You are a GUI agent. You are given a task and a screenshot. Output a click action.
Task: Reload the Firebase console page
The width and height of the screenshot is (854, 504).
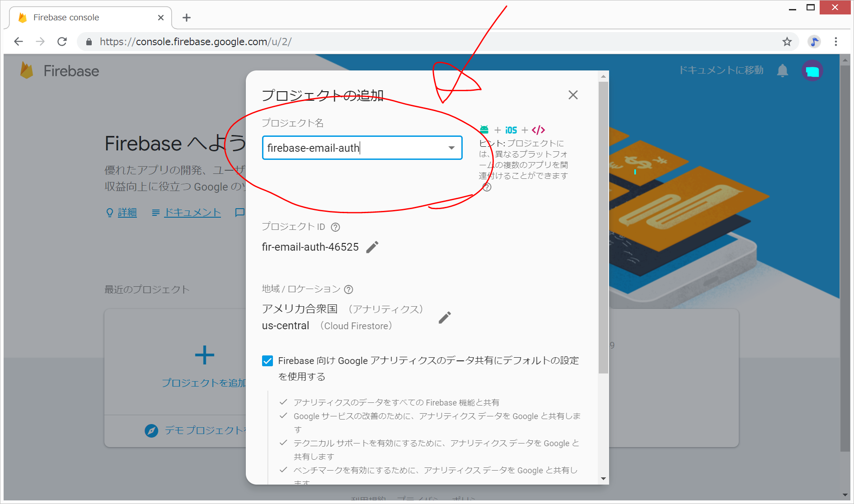pyautogui.click(x=62, y=42)
